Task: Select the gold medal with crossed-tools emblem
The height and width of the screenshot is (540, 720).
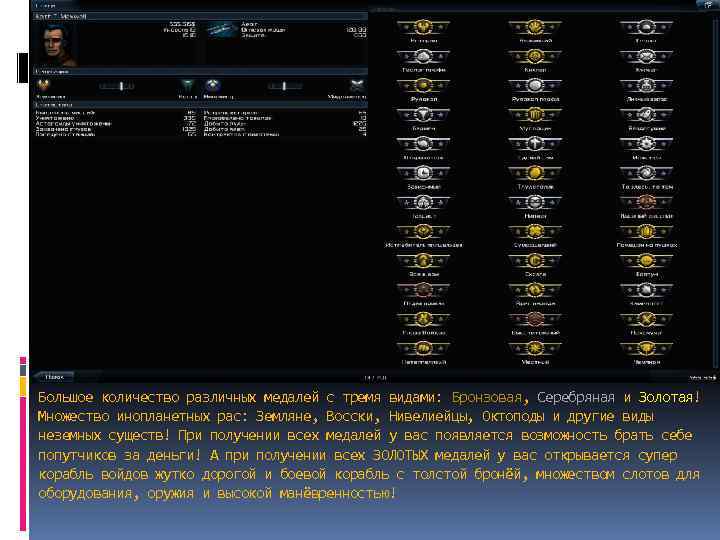Action: (646, 320)
